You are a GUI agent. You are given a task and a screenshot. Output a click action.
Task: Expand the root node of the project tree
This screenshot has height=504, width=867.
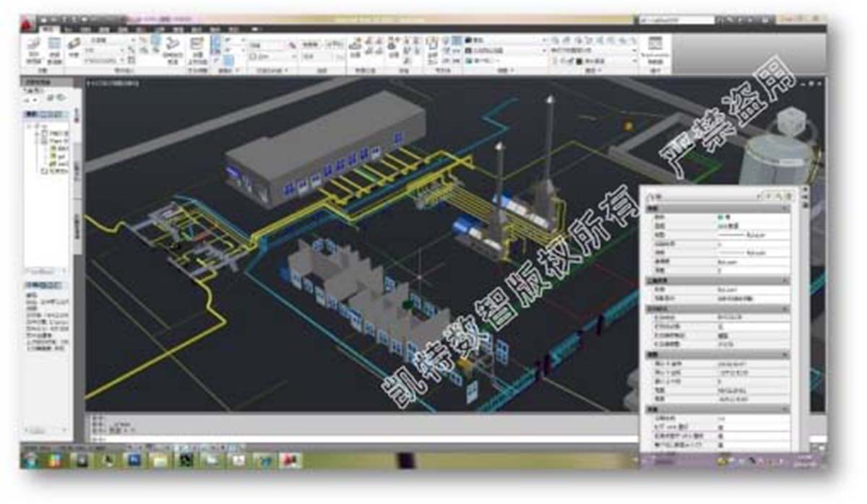[x=30, y=126]
